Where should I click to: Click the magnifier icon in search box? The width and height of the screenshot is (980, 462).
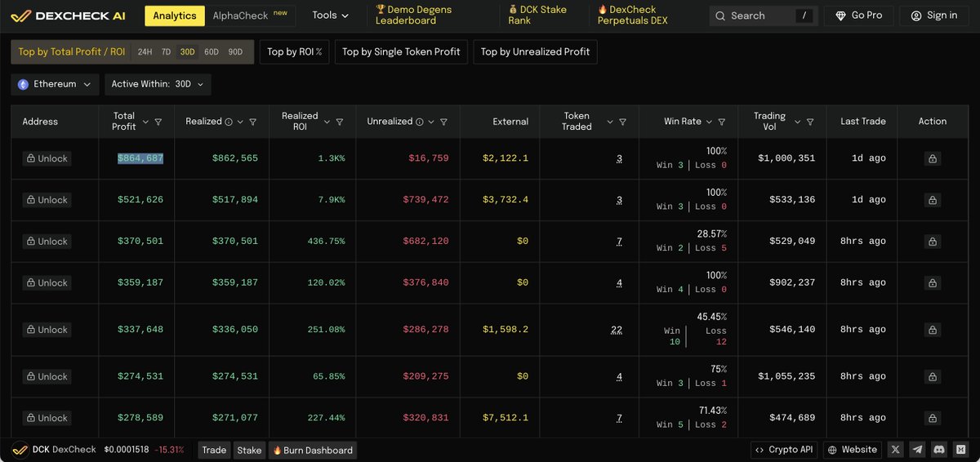[x=720, y=16]
